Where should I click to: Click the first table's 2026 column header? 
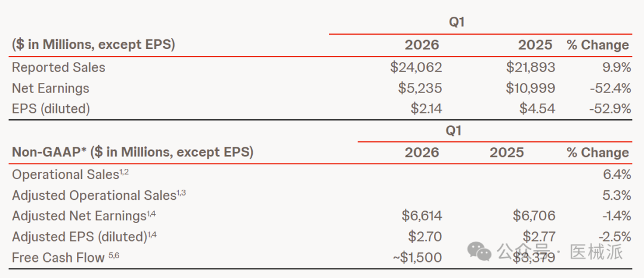pos(422,45)
